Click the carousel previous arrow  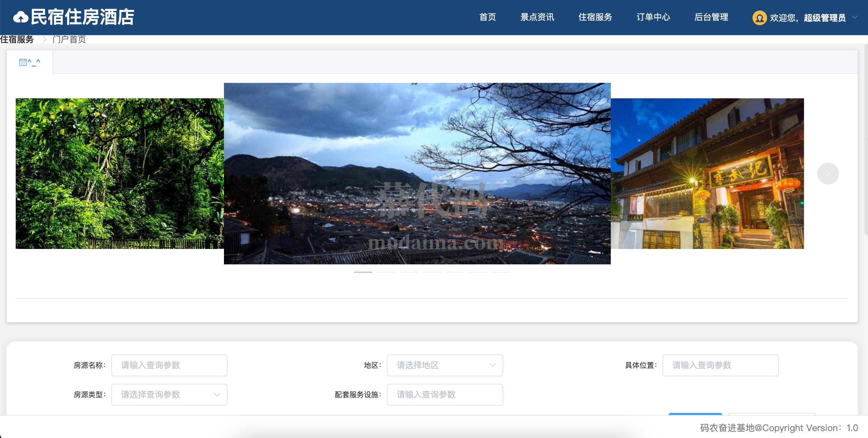pyautogui.click(x=36, y=174)
